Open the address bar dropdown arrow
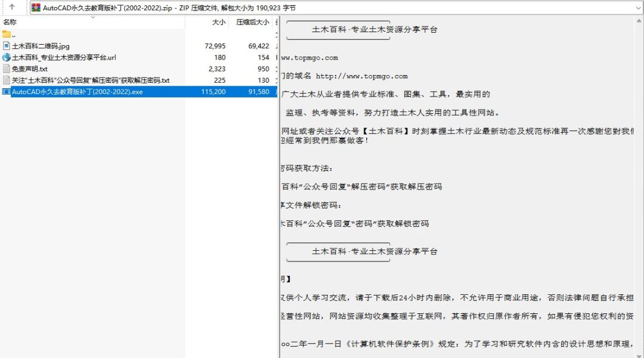 click(x=638, y=7)
